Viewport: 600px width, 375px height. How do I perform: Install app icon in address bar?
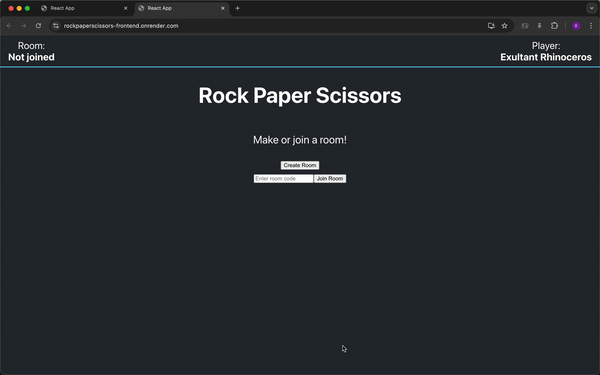point(491,26)
